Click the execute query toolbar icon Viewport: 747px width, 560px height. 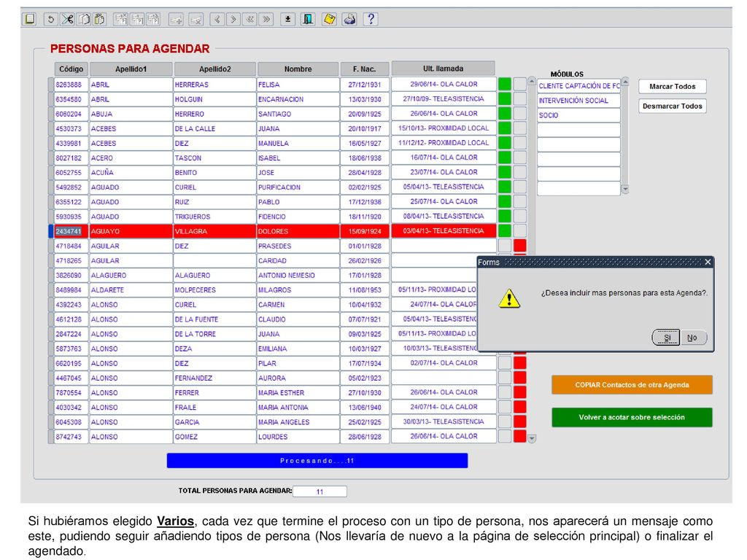point(138,19)
